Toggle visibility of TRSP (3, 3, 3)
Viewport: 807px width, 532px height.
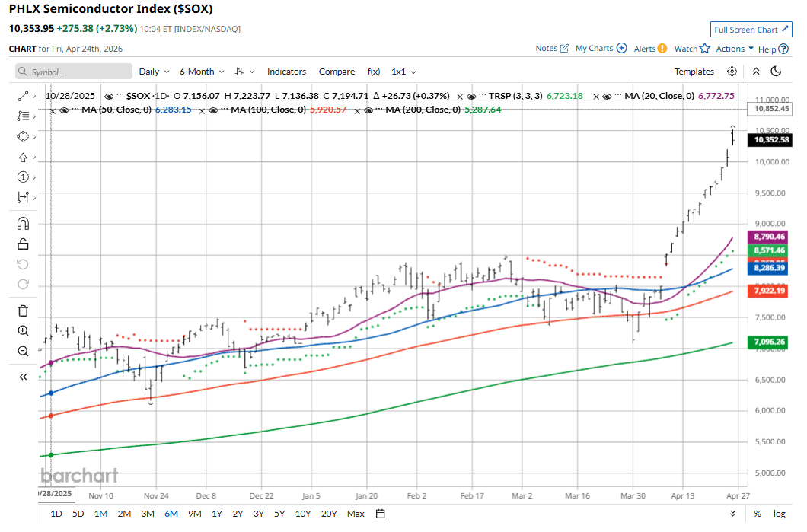(x=471, y=96)
